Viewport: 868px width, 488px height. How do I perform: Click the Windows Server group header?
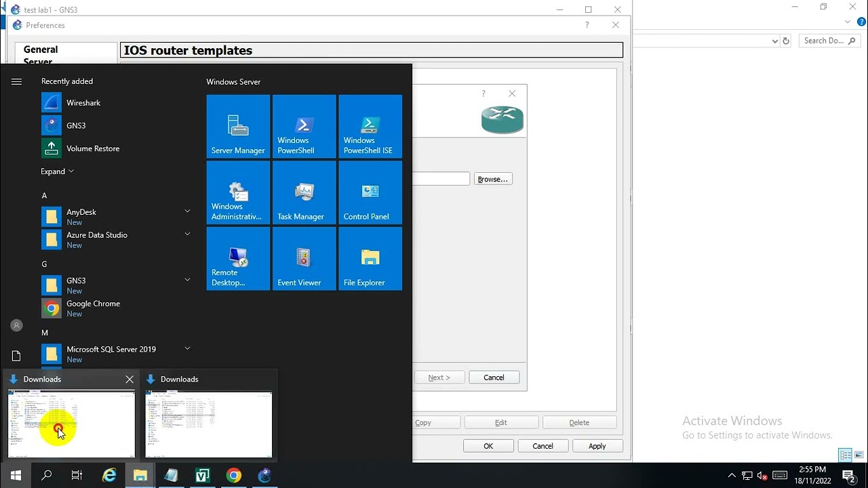(233, 81)
